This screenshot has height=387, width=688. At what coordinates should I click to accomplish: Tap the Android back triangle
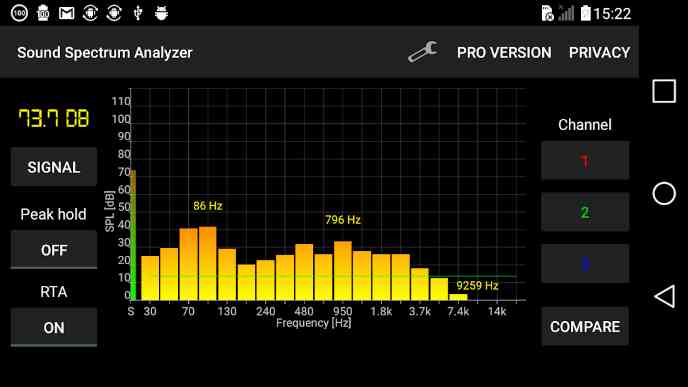point(664,296)
